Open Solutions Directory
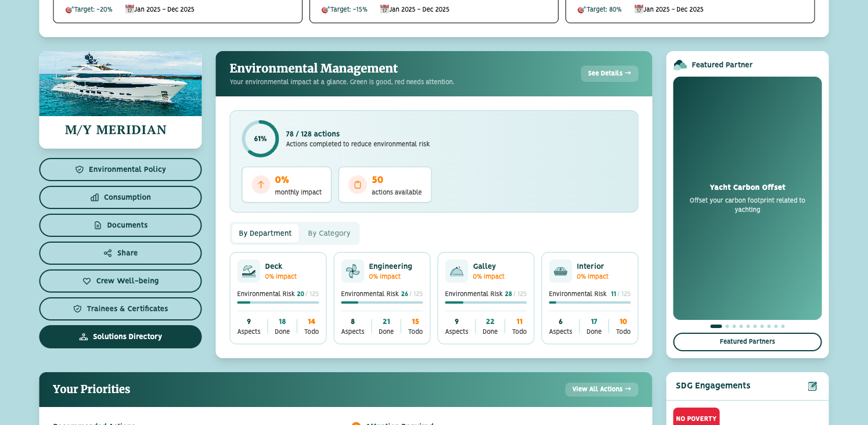The height and width of the screenshot is (425, 868). pos(120,337)
